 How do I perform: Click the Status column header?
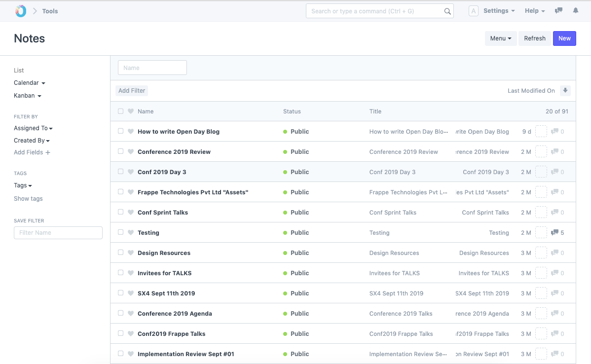(x=292, y=111)
